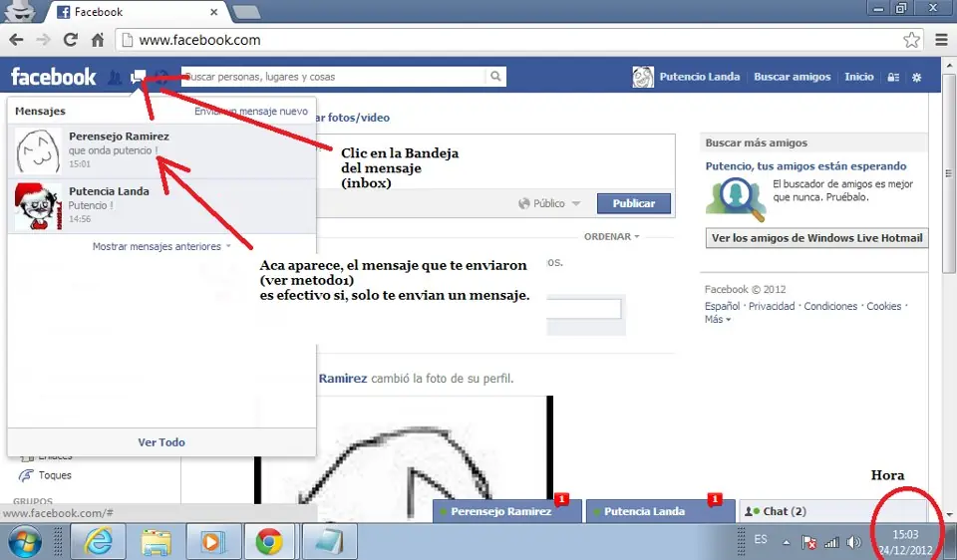
Task: Open Windows Explorer folder in taskbar
Action: click(x=156, y=542)
